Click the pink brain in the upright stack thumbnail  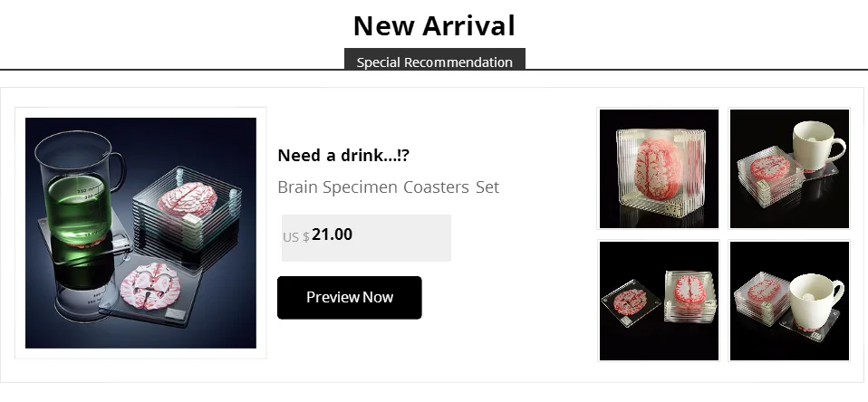(658, 173)
